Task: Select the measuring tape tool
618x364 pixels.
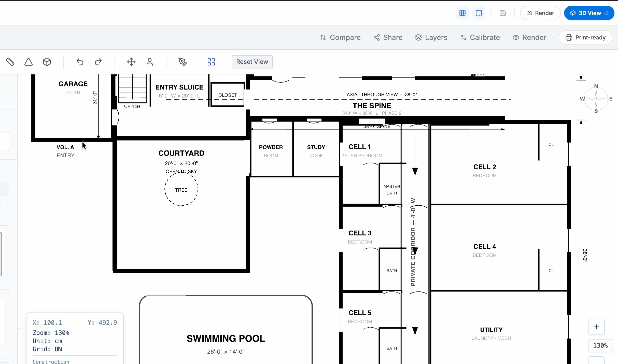Action: click(x=10, y=62)
